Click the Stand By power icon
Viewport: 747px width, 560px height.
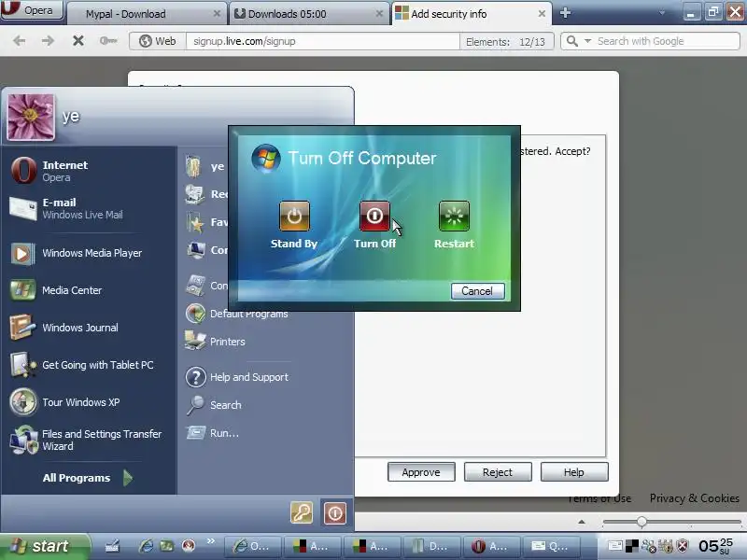[x=294, y=217]
